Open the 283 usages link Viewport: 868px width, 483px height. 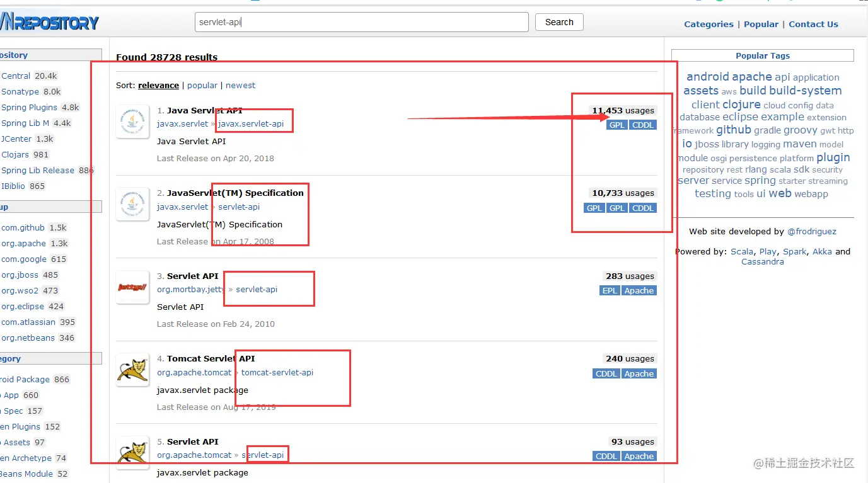(x=630, y=276)
